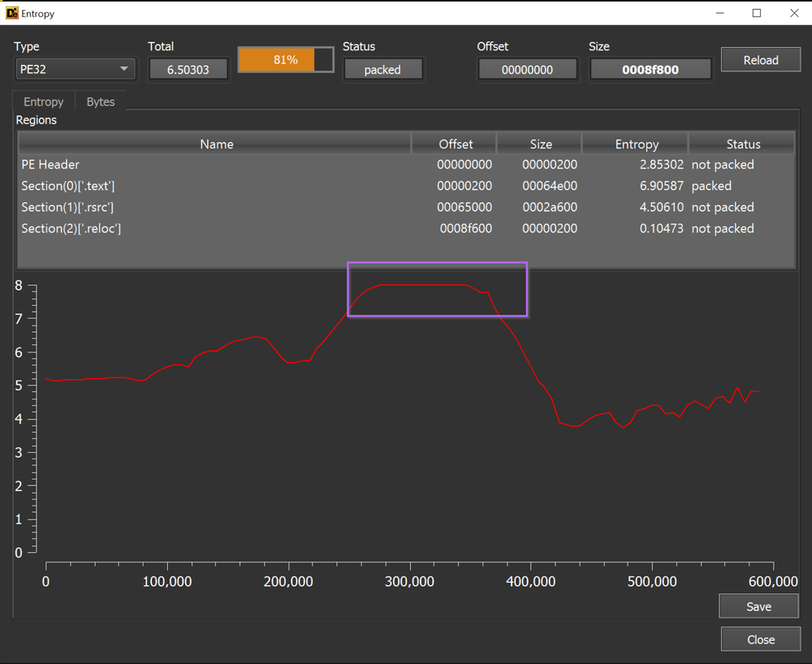Maximize the Entropy window
The image size is (812, 664).
(x=757, y=14)
